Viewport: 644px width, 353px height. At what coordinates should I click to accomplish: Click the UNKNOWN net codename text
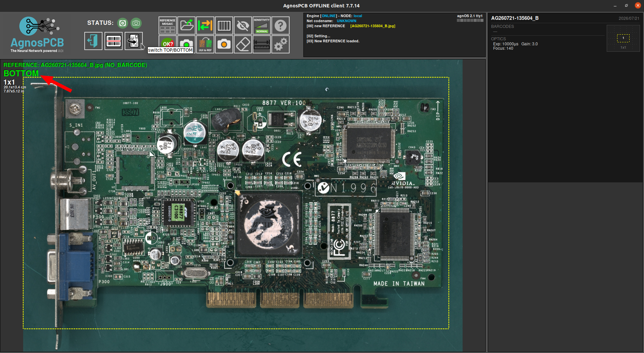click(x=347, y=21)
